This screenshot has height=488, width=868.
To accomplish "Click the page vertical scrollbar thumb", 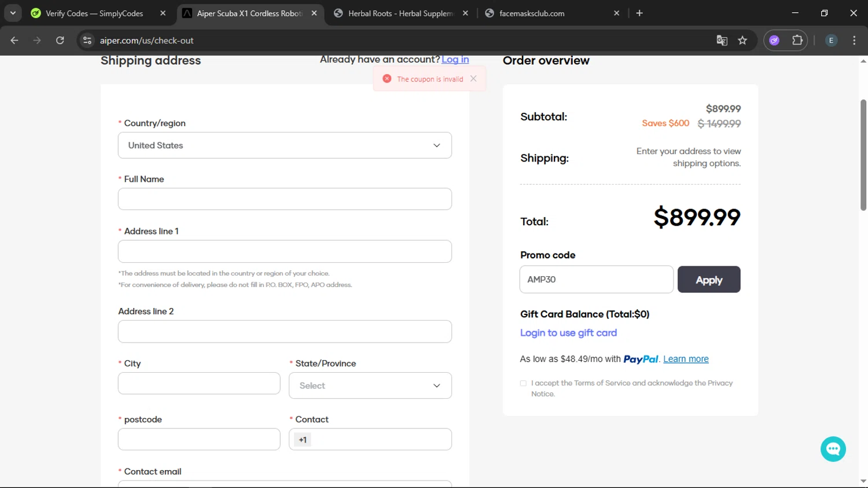I will [x=863, y=155].
